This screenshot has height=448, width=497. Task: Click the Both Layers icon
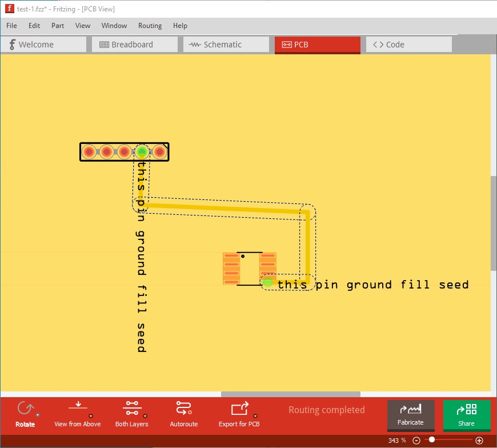(x=132, y=408)
